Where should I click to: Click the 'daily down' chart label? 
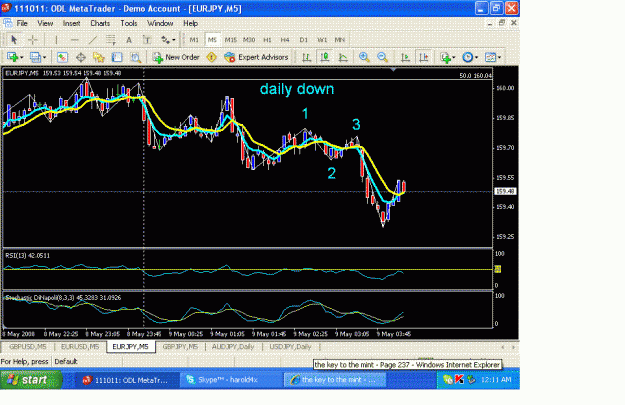297,89
